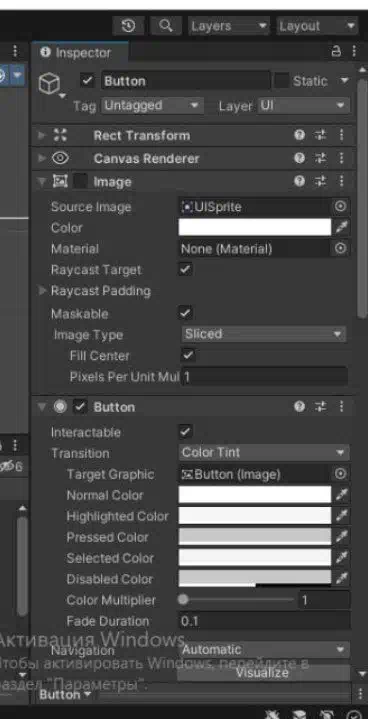Open the Transition Color Tint dropdown
The height and width of the screenshot is (719, 368).
point(264,453)
